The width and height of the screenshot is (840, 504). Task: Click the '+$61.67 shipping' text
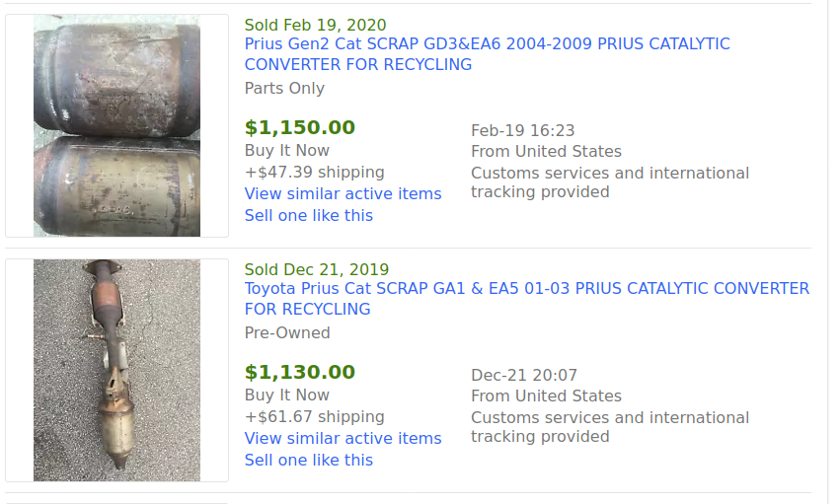click(314, 416)
